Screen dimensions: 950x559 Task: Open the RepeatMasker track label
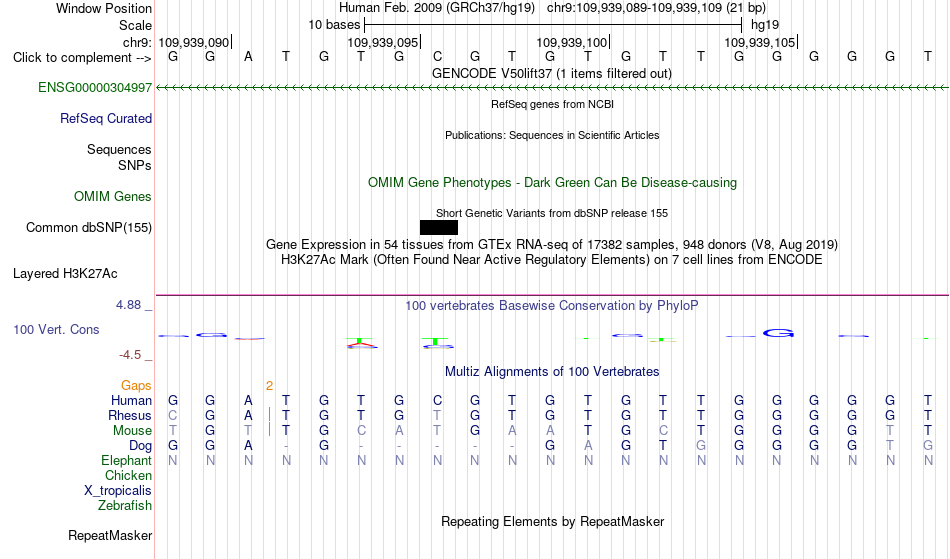pyautogui.click(x=110, y=536)
